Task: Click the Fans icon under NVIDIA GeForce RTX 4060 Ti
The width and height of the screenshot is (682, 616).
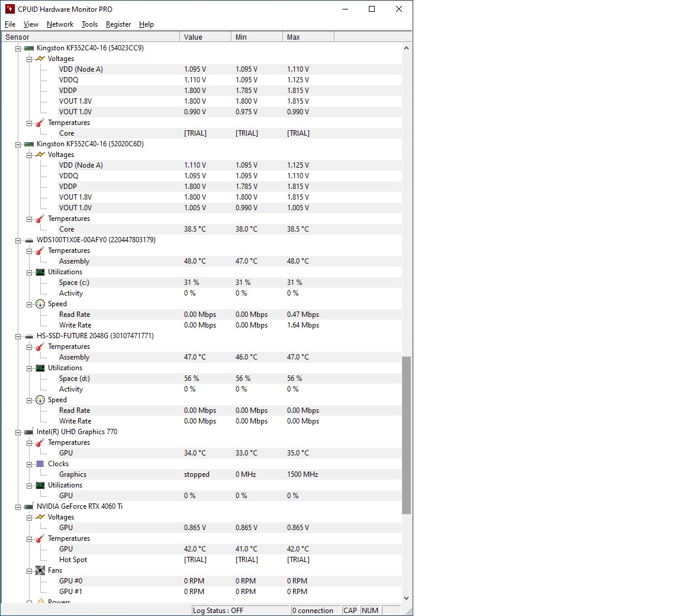Action: pyautogui.click(x=40, y=570)
